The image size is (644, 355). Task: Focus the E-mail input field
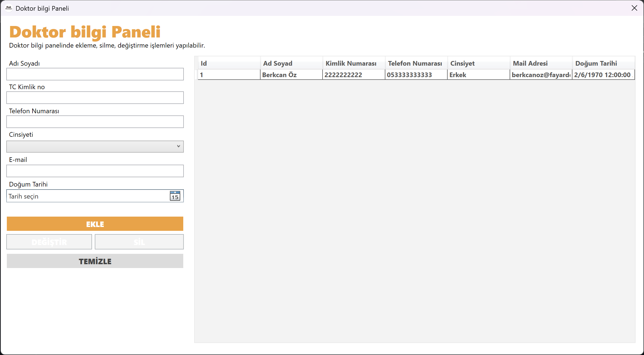(x=95, y=171)
